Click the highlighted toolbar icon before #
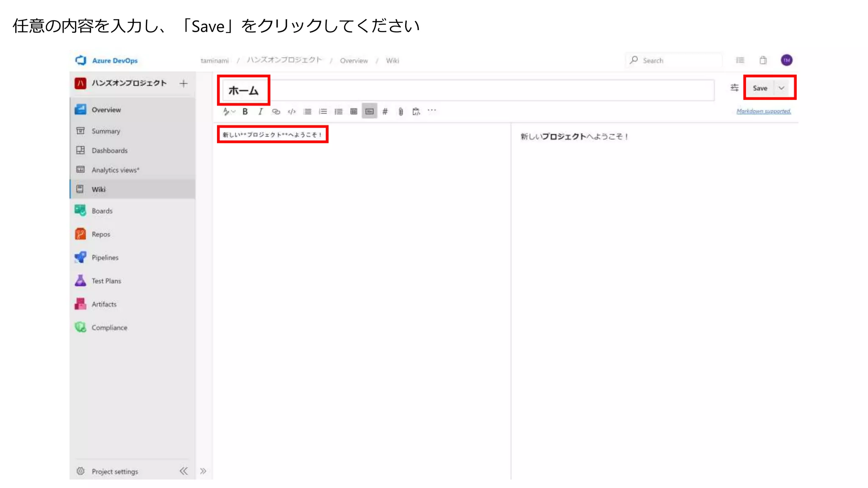 pyautogui.click(x=370, y=111)
